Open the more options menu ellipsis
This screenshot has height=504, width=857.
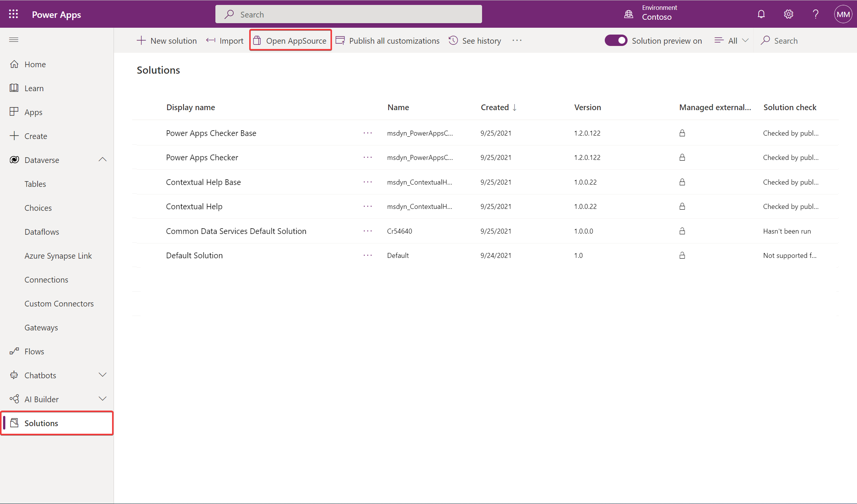(x=517, y=40)
